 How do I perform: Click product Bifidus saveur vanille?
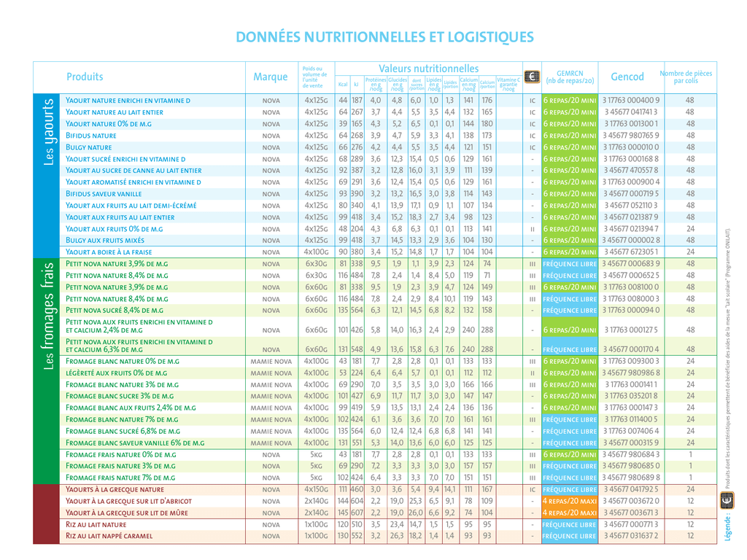[104, 194]
